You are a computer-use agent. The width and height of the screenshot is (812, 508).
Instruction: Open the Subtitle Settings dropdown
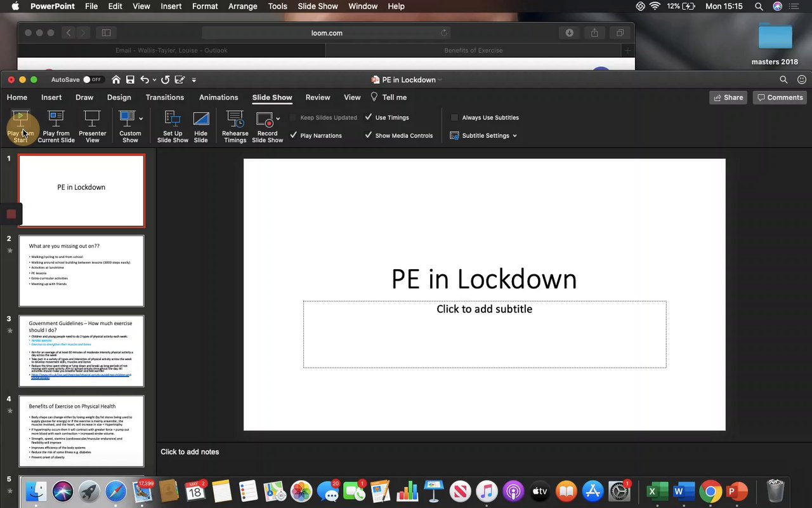click(483, 135)
